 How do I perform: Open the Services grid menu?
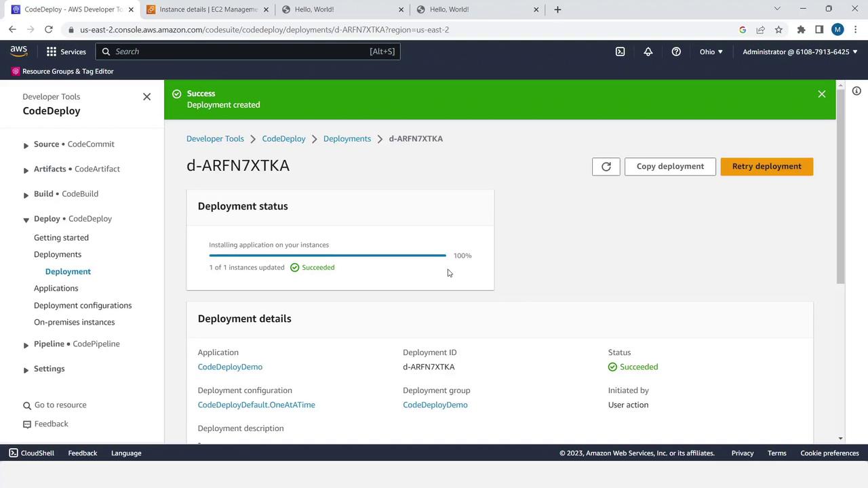click(66, 52)
